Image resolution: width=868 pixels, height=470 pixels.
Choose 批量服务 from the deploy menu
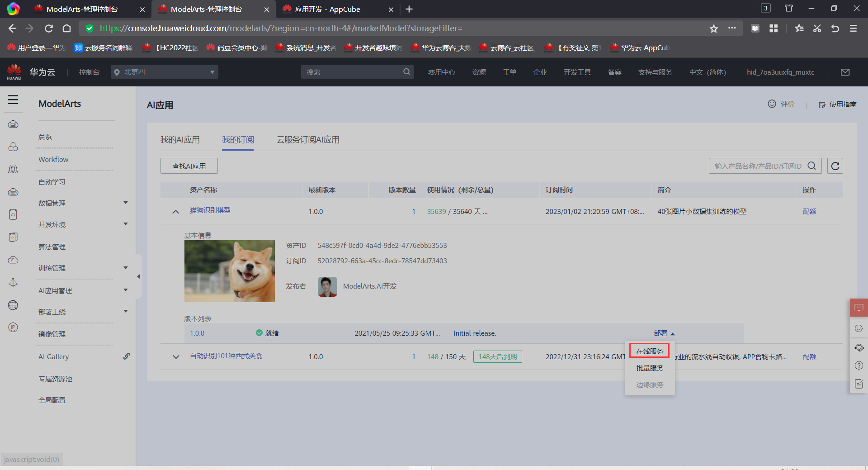point(650,368)
